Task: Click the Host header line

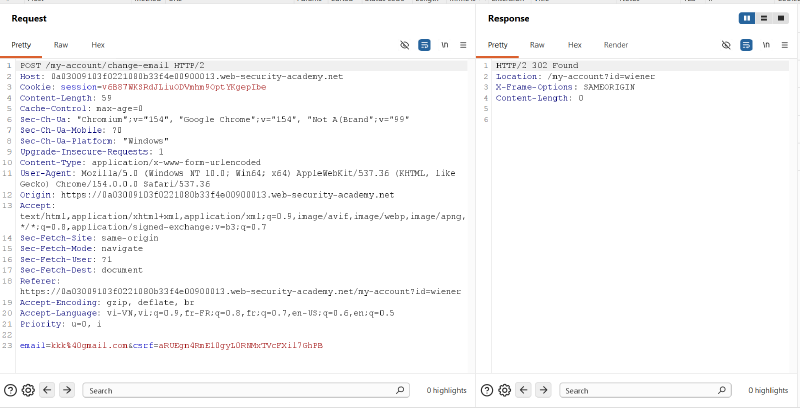Action: [x=181, y=76]
